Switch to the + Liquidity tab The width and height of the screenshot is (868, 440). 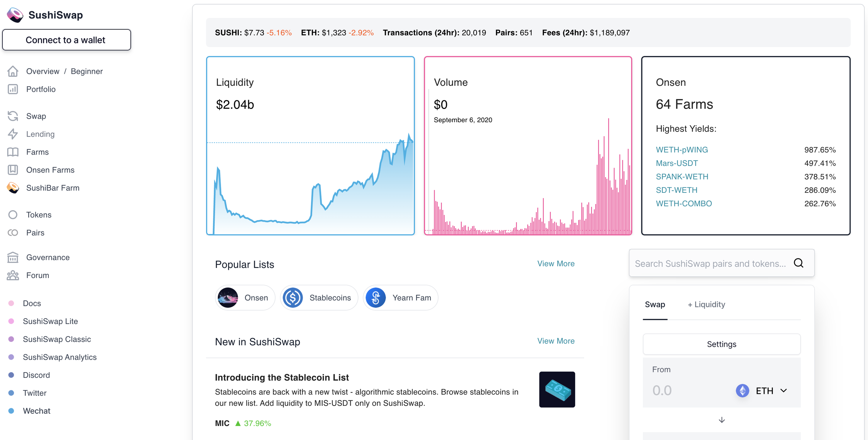[x=706, y=304]
